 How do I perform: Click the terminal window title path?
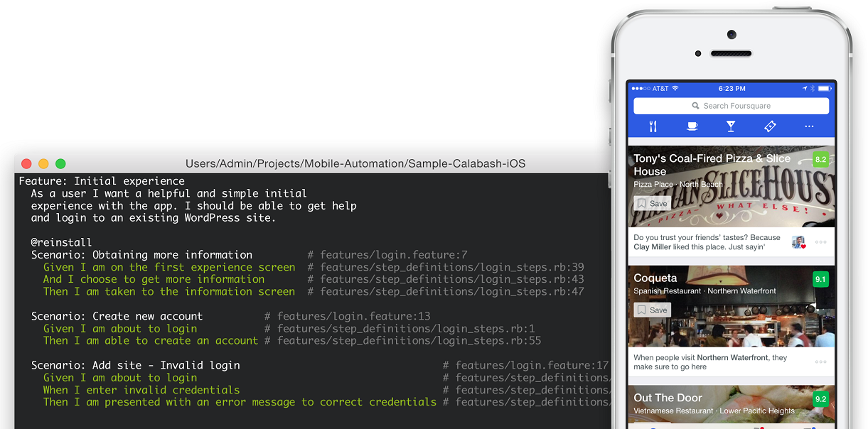[x=355, y=163]
